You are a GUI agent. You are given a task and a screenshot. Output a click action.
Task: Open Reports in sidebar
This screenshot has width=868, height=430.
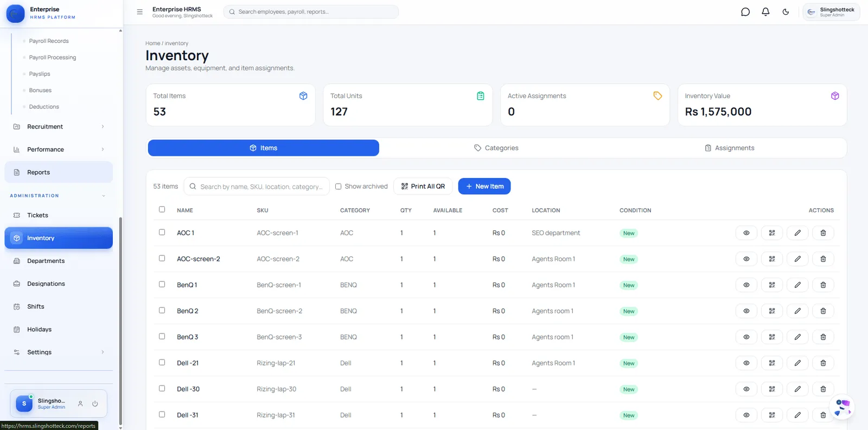click(x=59, y=172)
